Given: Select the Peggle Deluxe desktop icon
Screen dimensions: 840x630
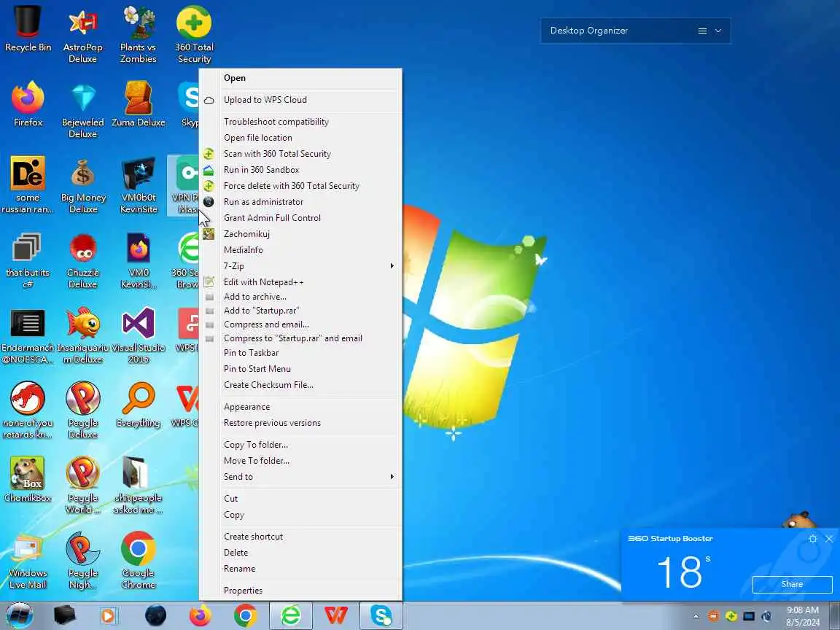Looking at the screenshot, I should click(x=82, y=411).
